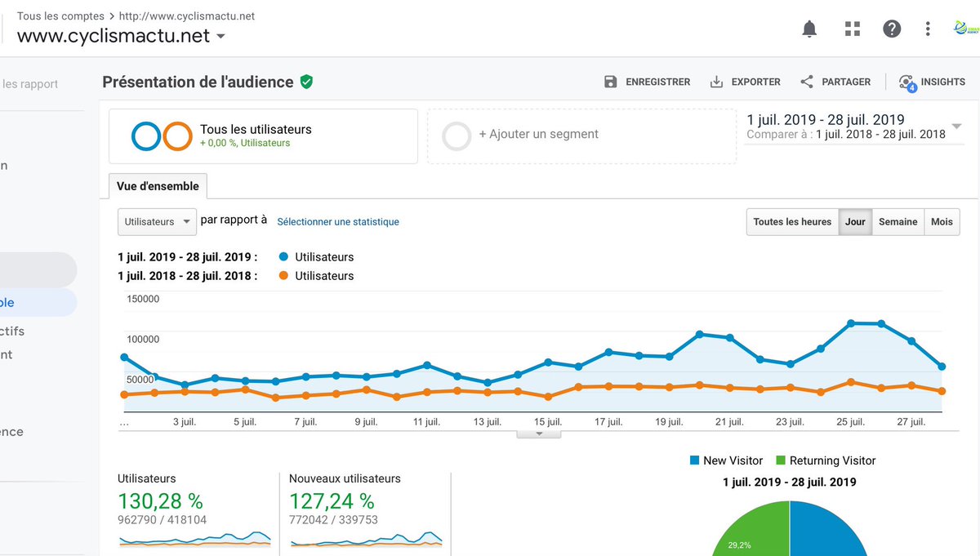
Task: Click + Ajouter un segment box
Action: pos(581,136)
